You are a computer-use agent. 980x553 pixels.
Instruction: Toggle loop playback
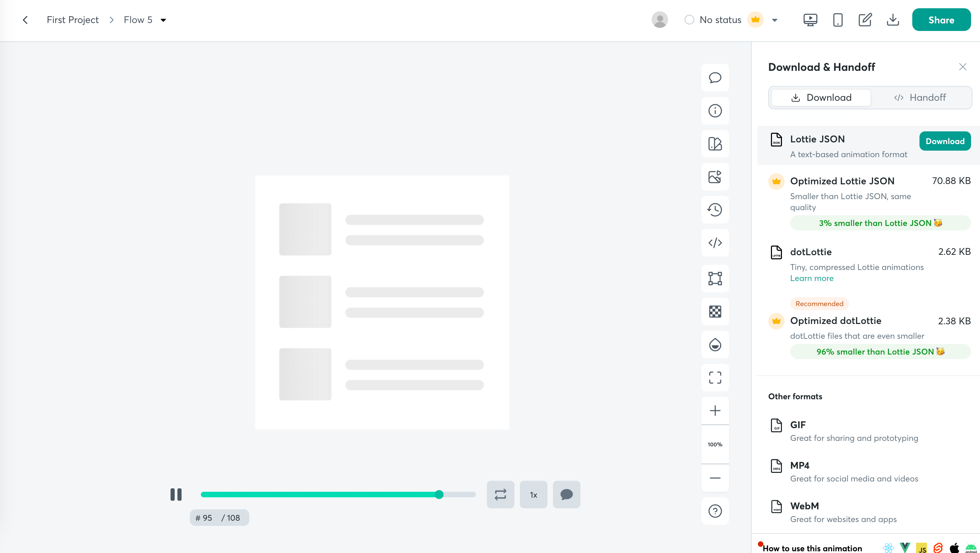500,495
